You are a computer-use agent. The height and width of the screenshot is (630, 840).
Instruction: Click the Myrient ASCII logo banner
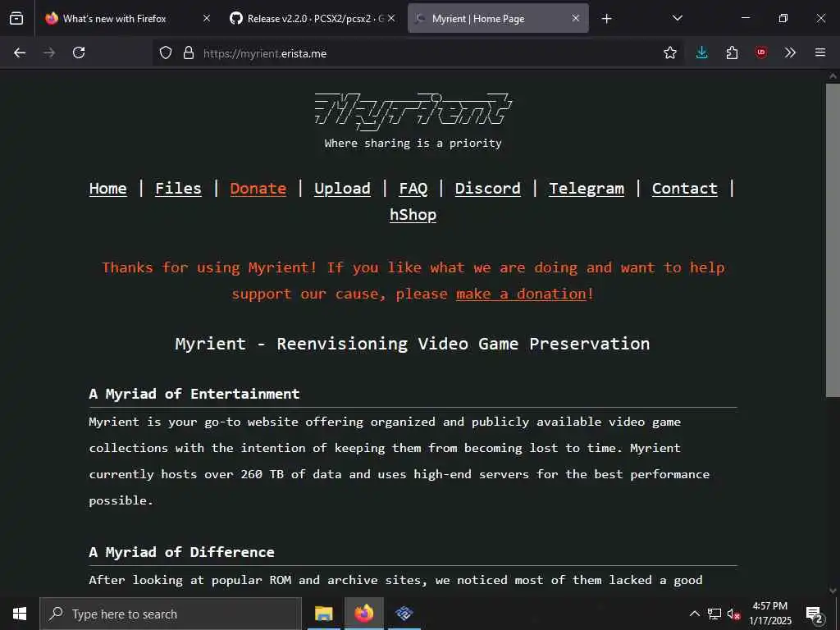click(413, 112)
